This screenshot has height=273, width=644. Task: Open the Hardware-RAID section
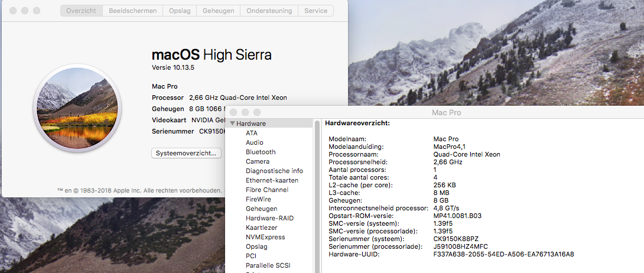[269, 218]
